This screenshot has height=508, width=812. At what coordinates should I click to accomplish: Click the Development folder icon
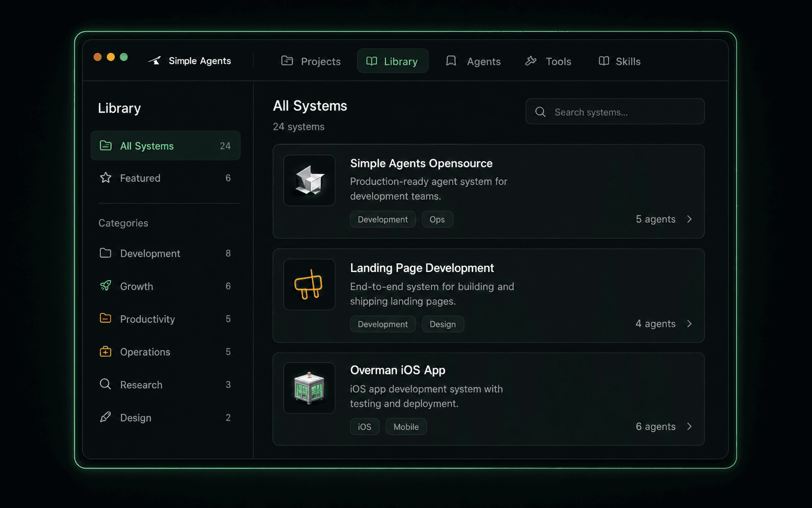pos(105,253)
